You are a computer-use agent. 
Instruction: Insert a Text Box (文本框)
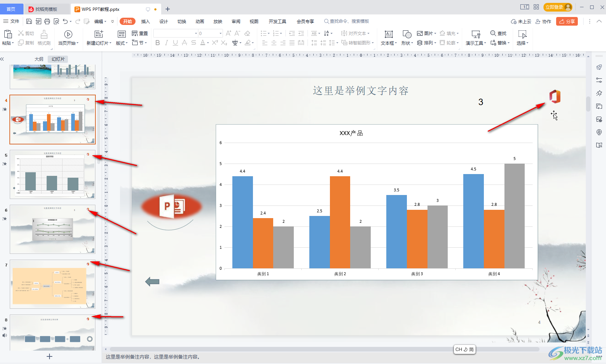pos(388,38)
